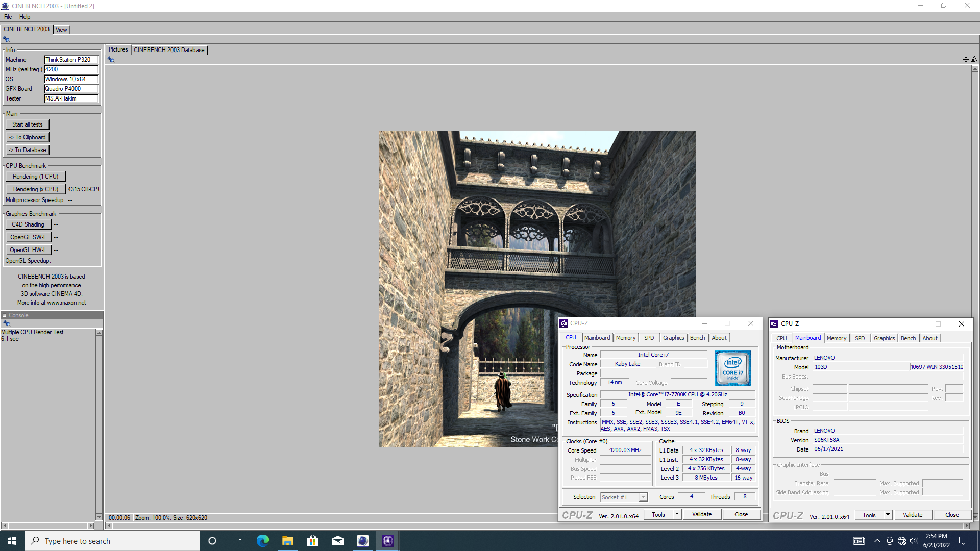The image size is (980, 551).
Task: Toggle the Console panel header icon
Action: (5, 315)
